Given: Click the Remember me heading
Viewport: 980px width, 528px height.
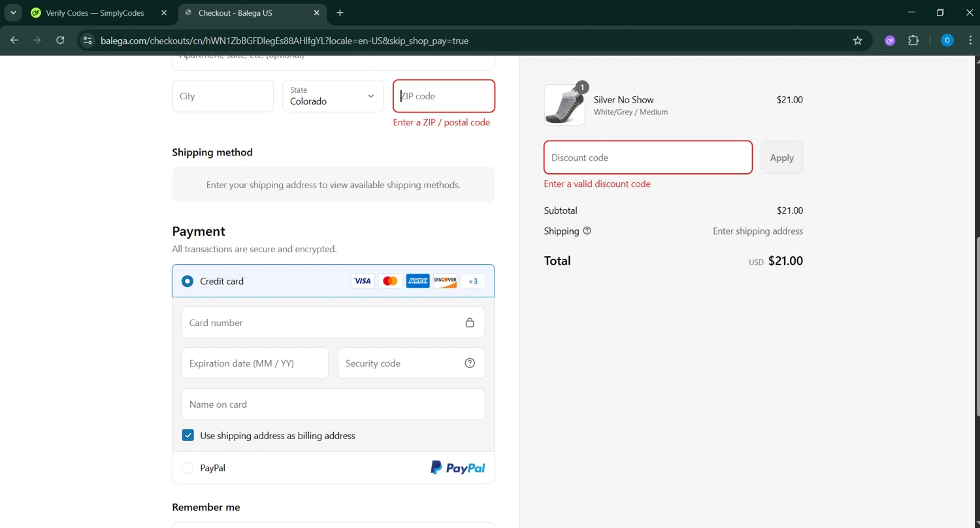Looking at the screenshot, I should 206,507.
